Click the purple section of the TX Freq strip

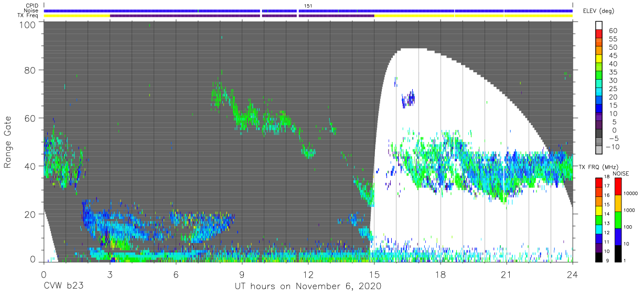point(242,16)
